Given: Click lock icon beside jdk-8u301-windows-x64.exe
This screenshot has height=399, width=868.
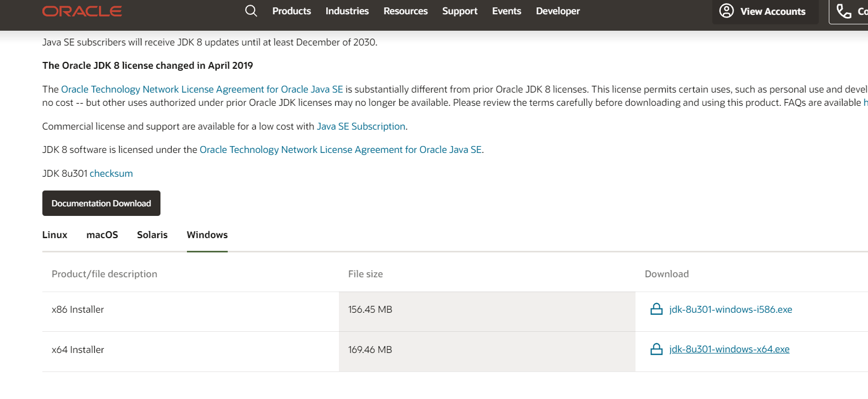Looking at the screenshot, I should point(656,349).
